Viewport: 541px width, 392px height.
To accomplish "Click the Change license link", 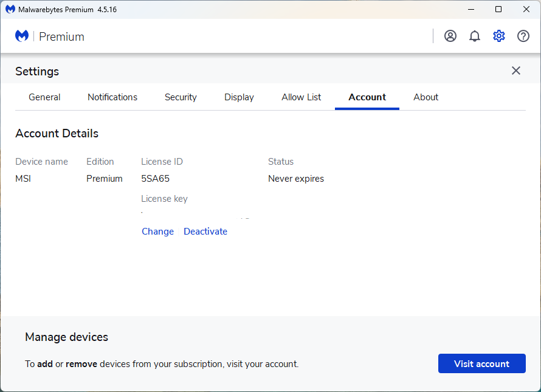I will click(157, 231).
